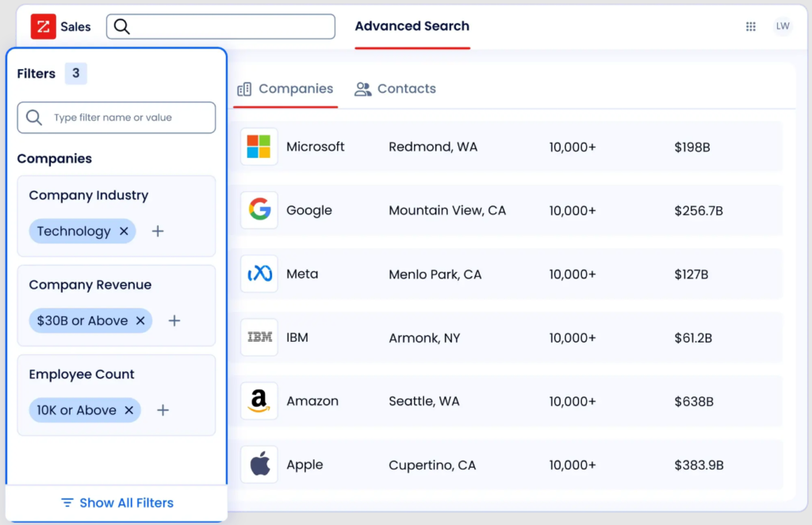Click the $127B revenue value
The height and width of the screenshot is (525, 812).
click(691, 274)
